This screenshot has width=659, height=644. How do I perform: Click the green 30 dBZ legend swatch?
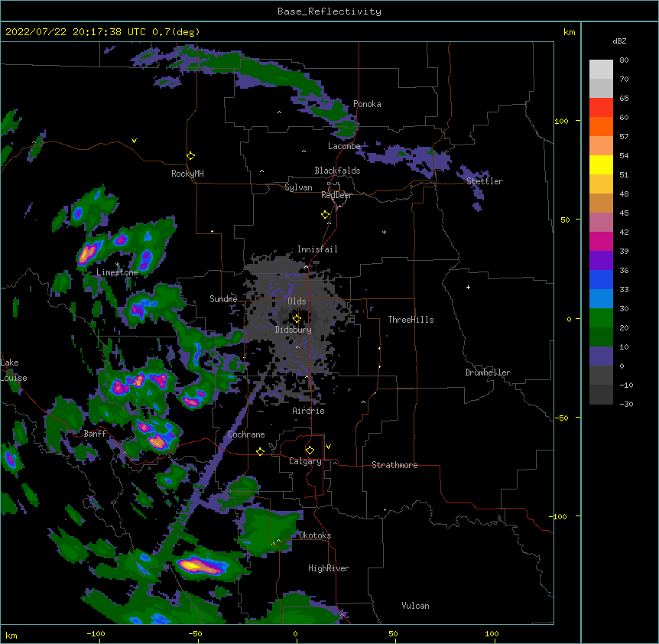pos(601,318)
